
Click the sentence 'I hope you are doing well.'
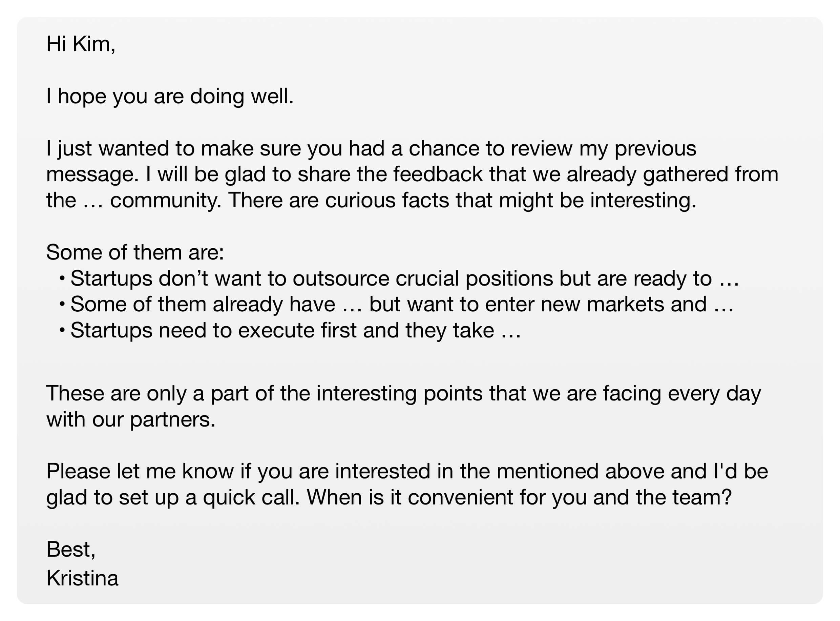(x=170, y=96)
